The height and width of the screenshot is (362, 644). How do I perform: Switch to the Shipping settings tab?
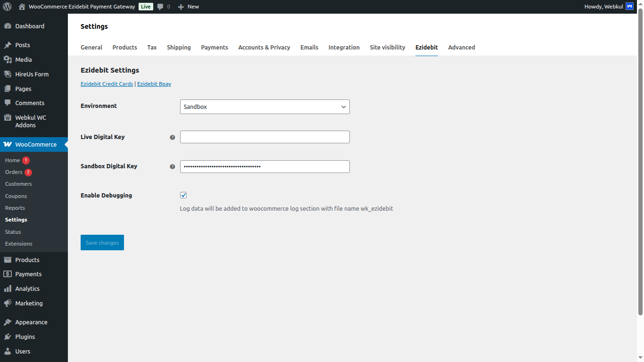179,47
